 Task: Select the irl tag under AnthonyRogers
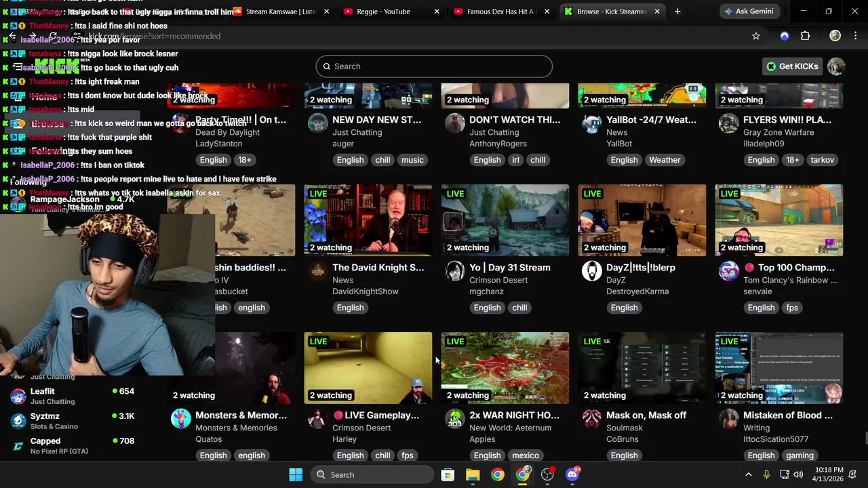[x=515, y=160]
